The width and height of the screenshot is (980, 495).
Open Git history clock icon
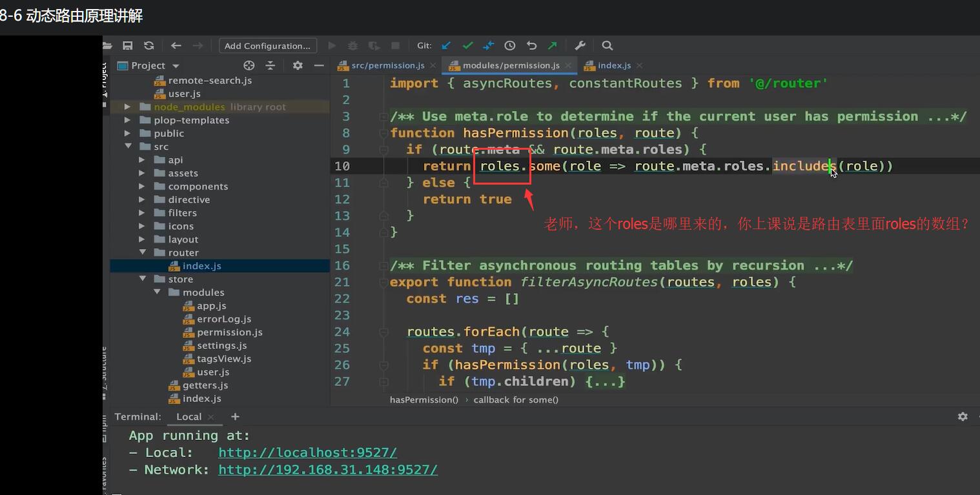click(x=510, y=46)
